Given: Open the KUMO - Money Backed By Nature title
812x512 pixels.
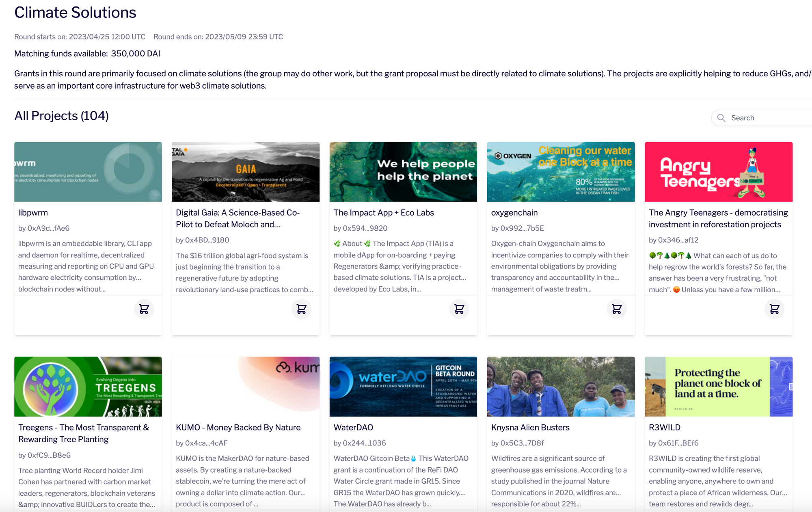Looking at the screenshot, I should pos(238,428).
